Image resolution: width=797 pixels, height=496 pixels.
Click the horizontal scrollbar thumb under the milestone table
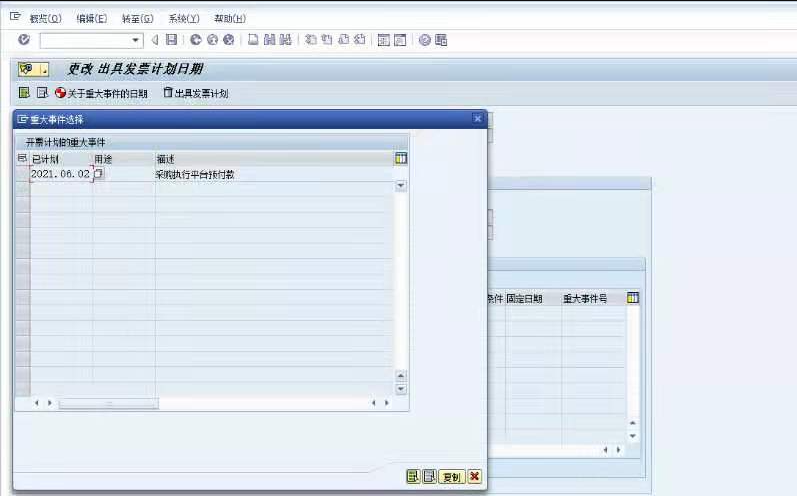pyautogui.click(x=108, y=404)
